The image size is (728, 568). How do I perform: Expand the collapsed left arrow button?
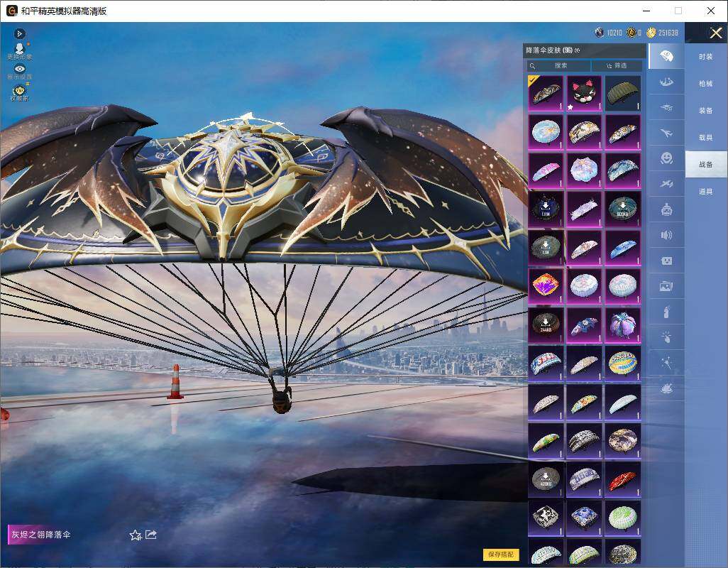click(19, 33)
